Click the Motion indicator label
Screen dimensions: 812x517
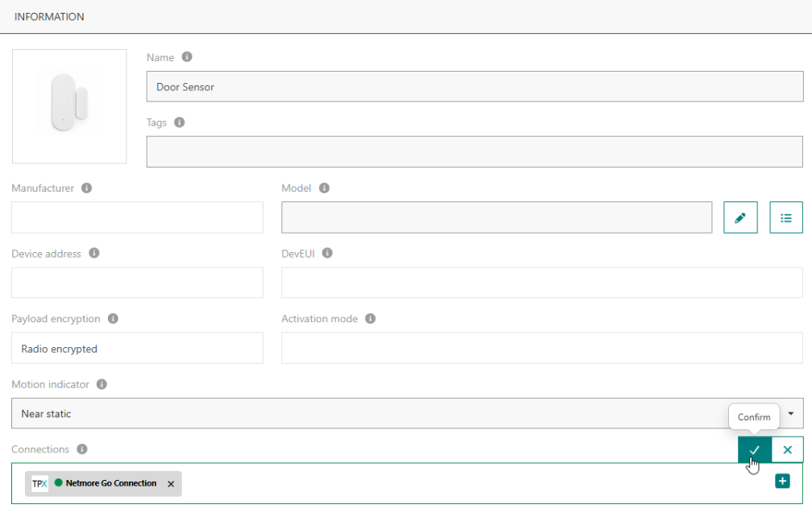click(50, 384)
